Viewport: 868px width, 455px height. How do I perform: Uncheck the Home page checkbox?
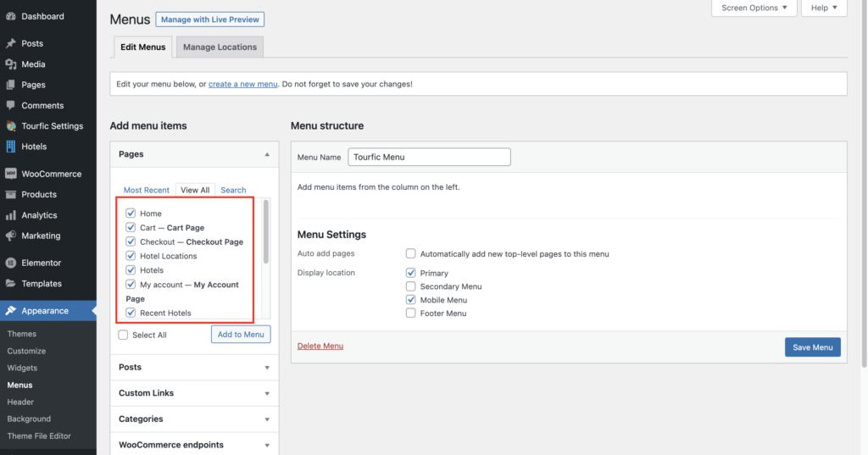[x=131, y=214]
